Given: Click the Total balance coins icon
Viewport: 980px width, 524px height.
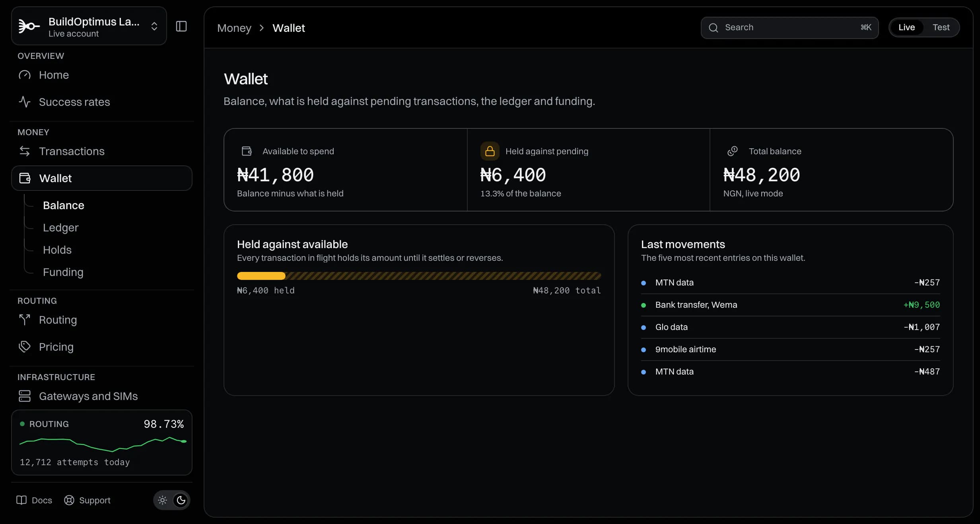Looking at the screenshot, I should 733,151.
